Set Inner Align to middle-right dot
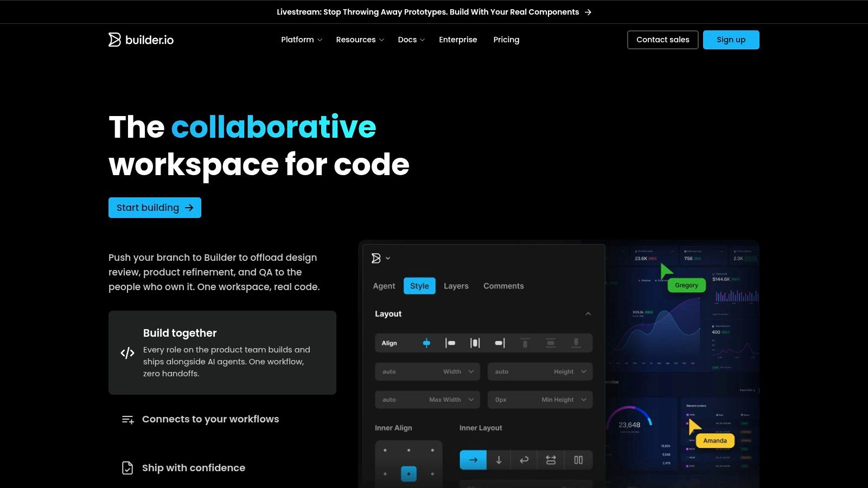Viewport: 868px width, 488px height. tap(432, 474)
